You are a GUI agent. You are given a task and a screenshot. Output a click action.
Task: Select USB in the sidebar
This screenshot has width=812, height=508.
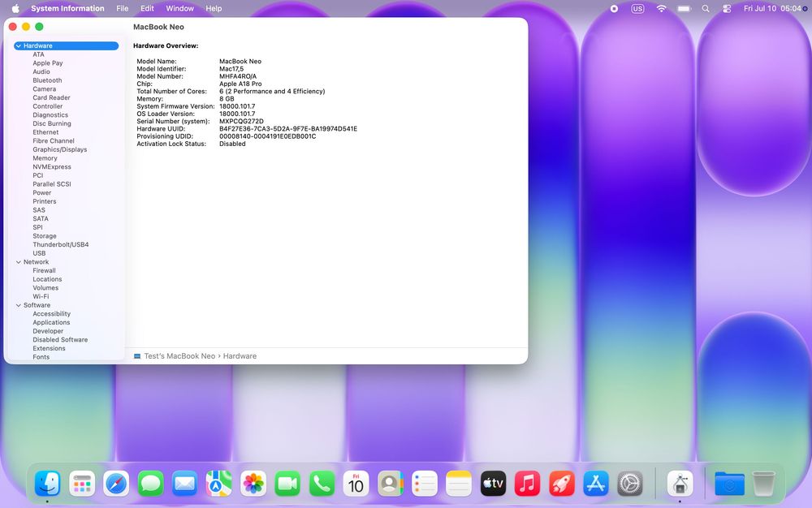tap(39, 253)
